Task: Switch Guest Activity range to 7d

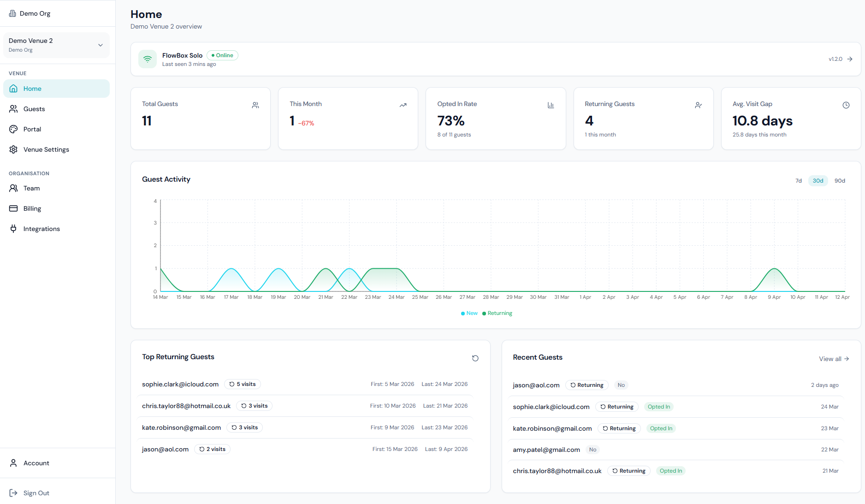Action: tap(799, 181)
